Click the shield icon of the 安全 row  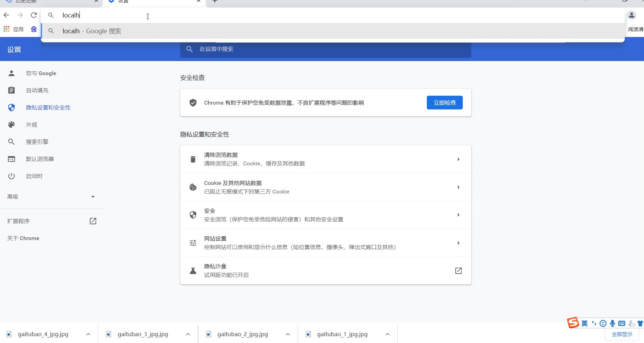(193, 215)
